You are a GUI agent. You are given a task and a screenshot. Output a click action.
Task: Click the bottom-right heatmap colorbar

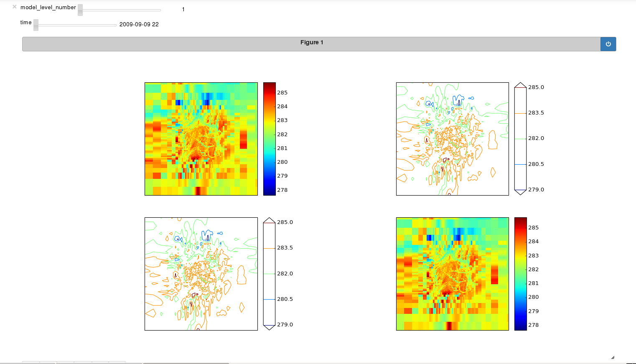click(521, 274)
